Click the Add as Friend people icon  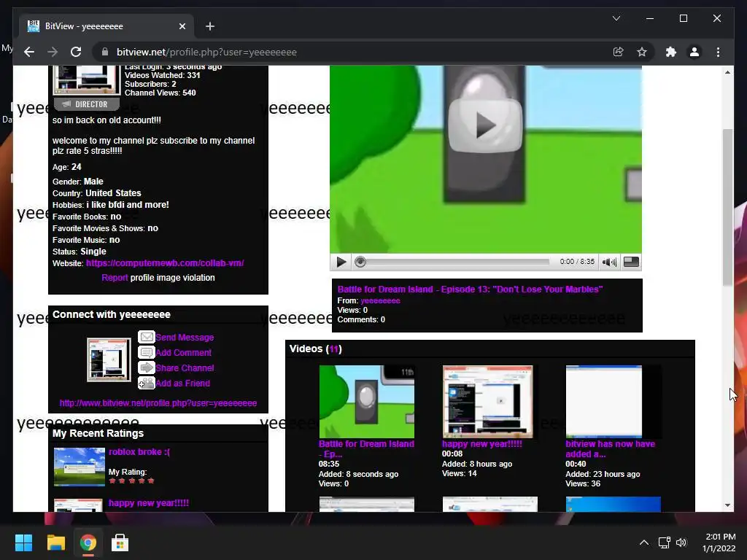146,383
